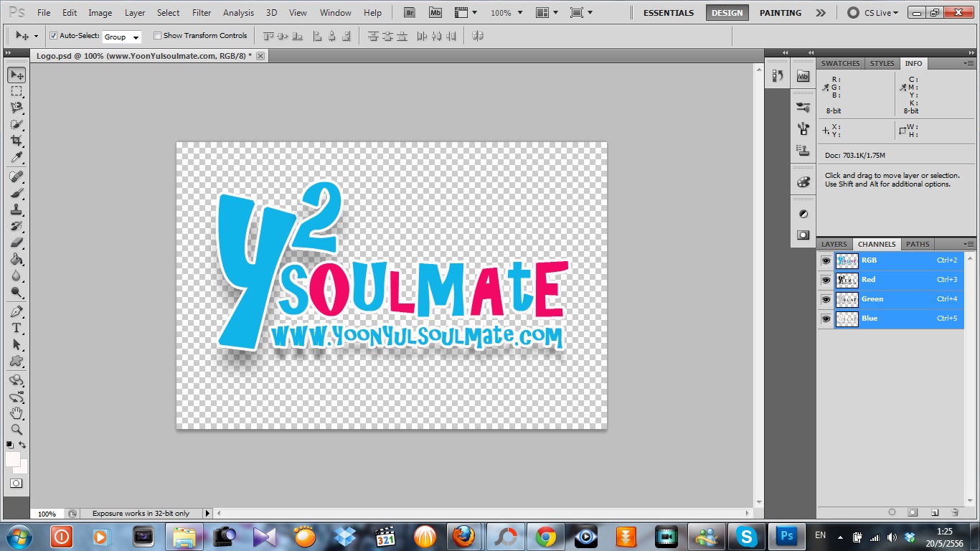980x551 pixels.
Task: Select the Horizontal Type tool
Action: pos(17,328)
